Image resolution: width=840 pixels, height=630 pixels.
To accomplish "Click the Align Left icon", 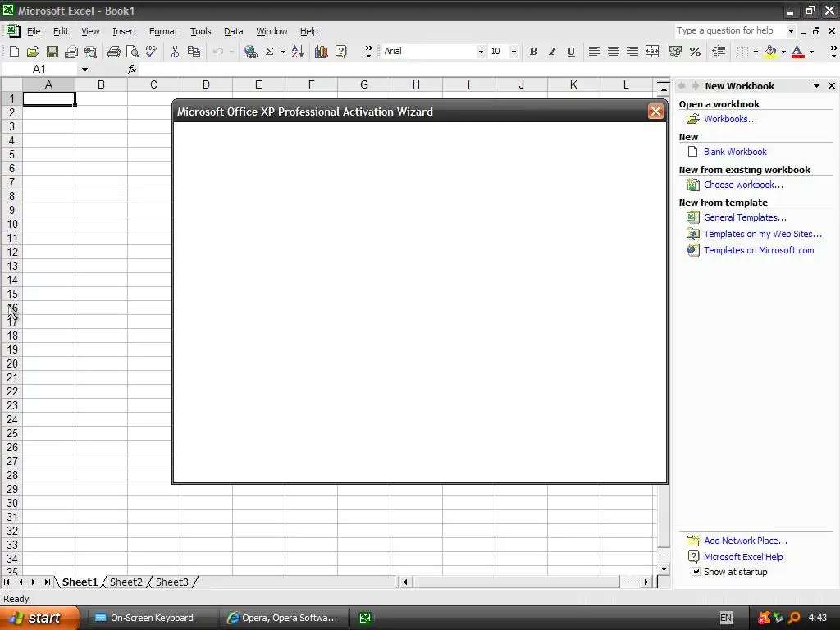I will click(594, 52).
